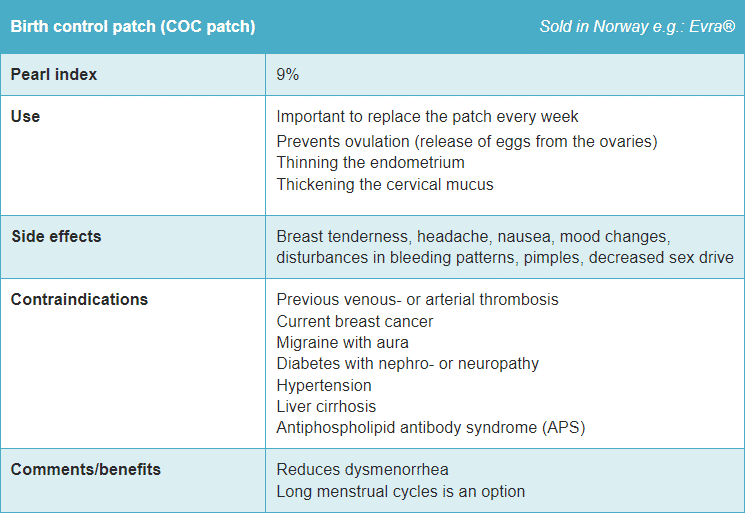Select the 'Use' row label
The height and width of the screenshot is (513, 745).
[x=25, y=116]
